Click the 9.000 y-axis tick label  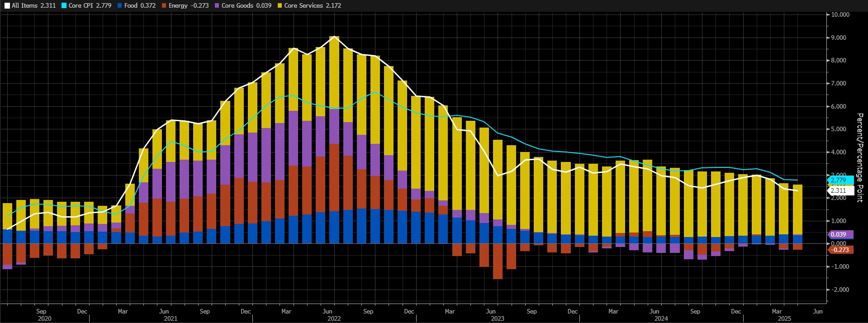pos(840,38)
